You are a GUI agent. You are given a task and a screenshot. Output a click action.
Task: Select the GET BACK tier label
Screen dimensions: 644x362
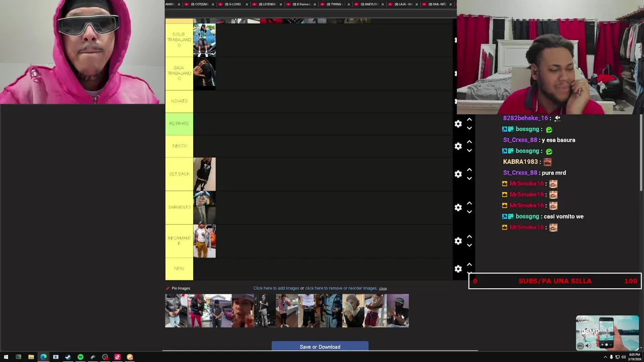[x=179, y=174]
